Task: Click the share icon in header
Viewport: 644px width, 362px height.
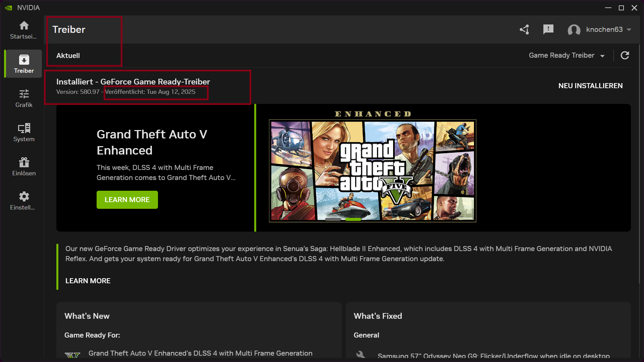Action: click(525, 29)
